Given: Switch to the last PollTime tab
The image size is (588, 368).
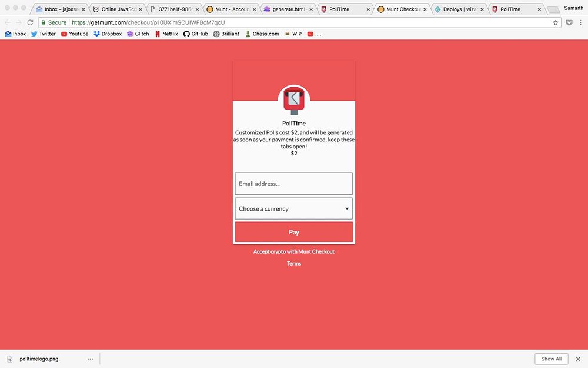Looking at the screenshot, I should point(517,9).
